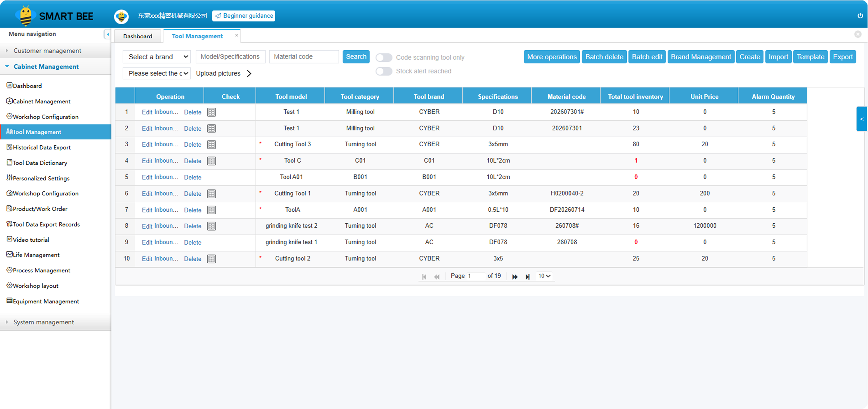Collapse the menu navigation sidebar arrow
868x409 pixels.
(107, 34)
